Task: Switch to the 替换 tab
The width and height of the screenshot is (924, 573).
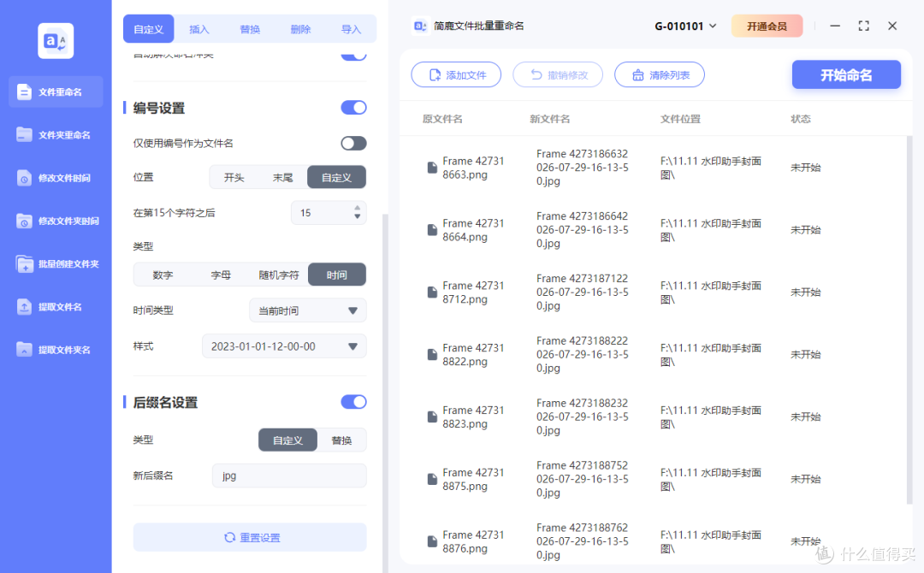Action: point(250,29)
